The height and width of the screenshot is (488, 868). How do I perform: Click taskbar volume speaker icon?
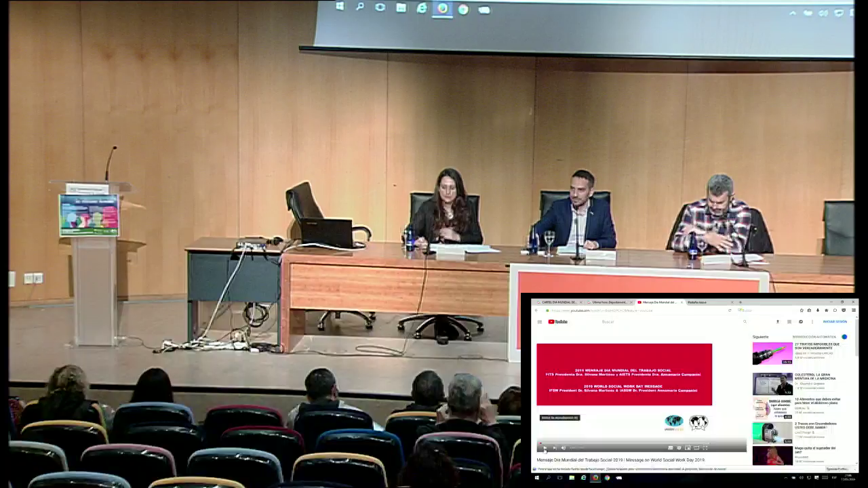801,478
